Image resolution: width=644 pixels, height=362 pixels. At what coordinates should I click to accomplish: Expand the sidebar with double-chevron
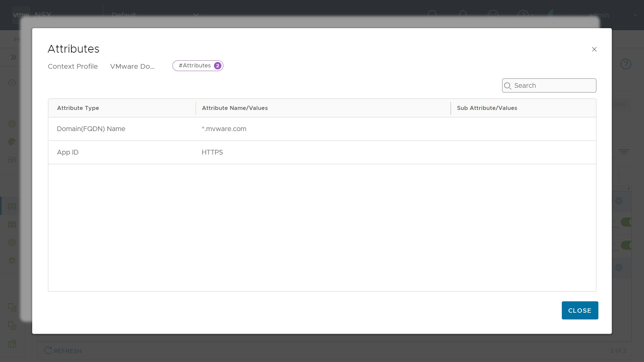(13, 57)
